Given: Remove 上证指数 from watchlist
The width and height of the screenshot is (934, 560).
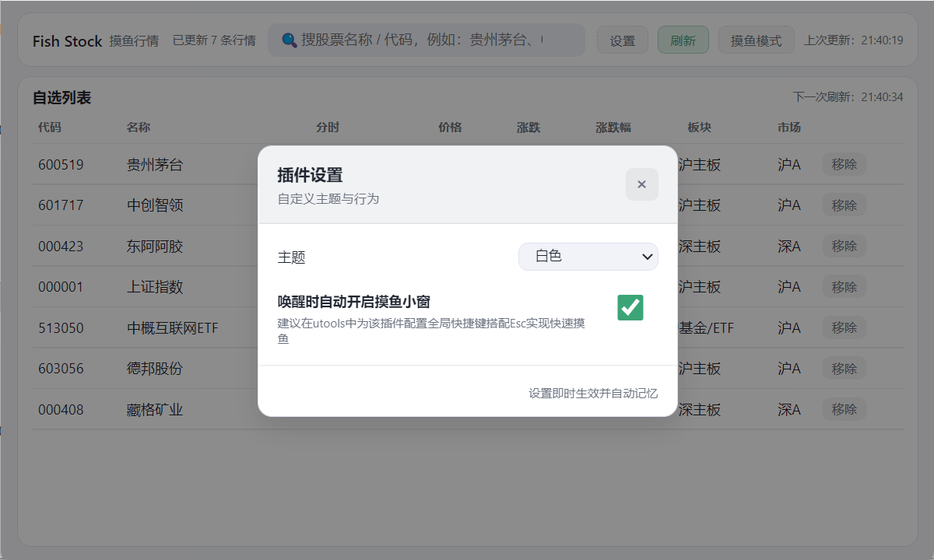Looking at the screenshot, I should (844, 287).
